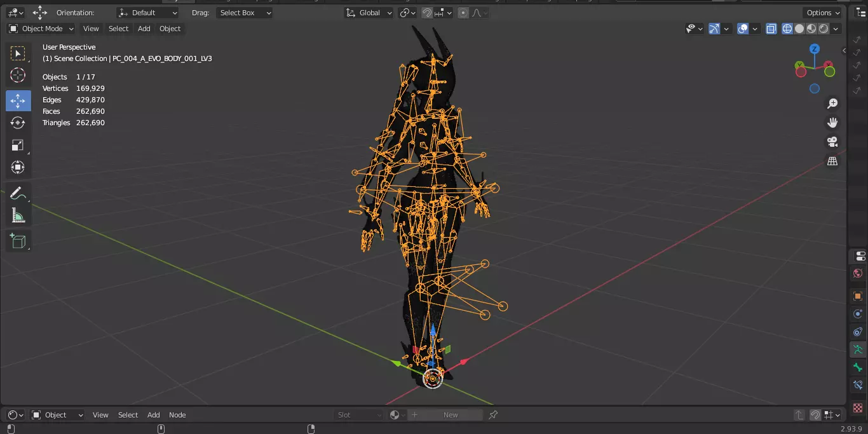Open the node editor Add menu
The image size is (868, 434).
click(x=154, y=415)
